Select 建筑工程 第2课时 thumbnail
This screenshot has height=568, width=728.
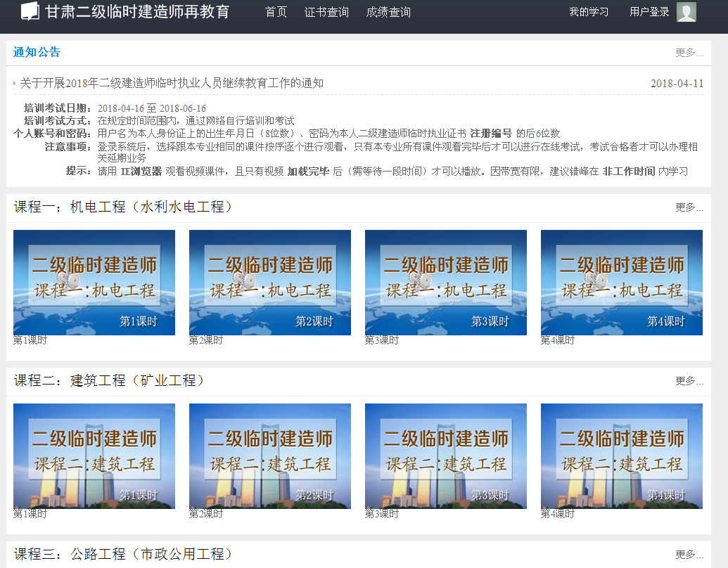(x=270, y=456)
